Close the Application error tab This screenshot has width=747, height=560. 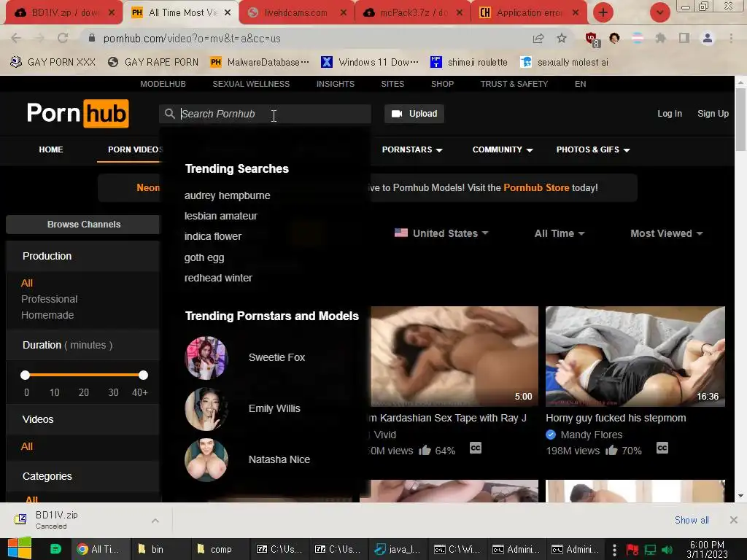pos(576,13)
